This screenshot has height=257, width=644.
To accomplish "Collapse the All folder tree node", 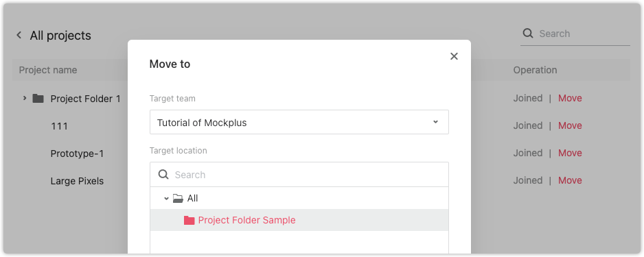I will click(x=166, y=198).
